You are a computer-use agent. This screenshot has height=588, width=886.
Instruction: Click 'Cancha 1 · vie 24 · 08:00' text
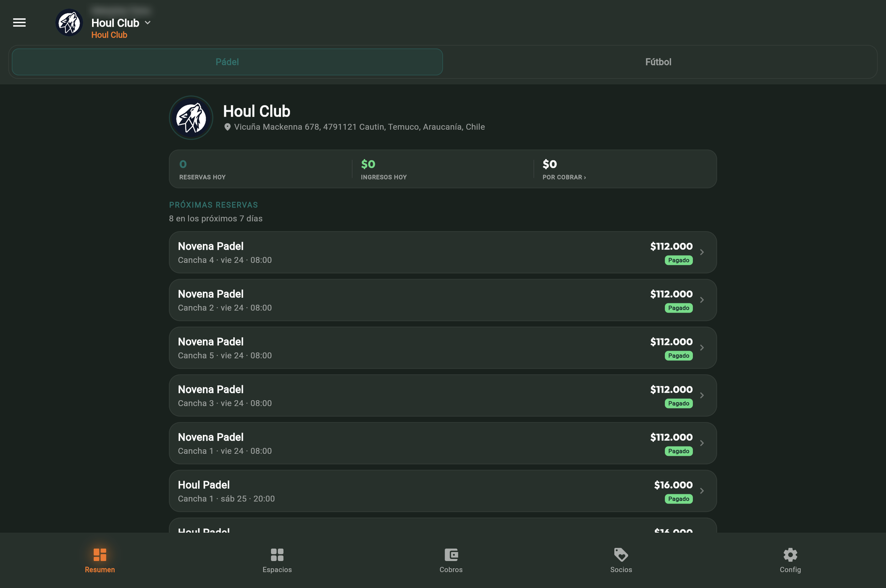point(225,451)
